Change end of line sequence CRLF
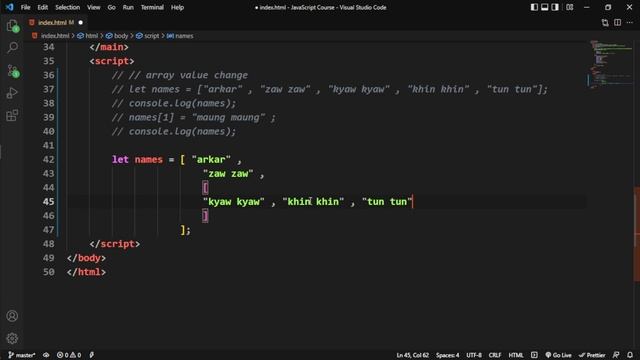The height and width of the screenshot is (360, 640). tap(495, 355)
